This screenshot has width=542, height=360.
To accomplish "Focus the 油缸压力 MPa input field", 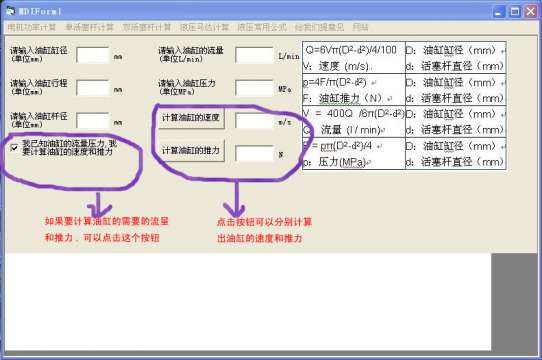I will click(x=254, y=88).
